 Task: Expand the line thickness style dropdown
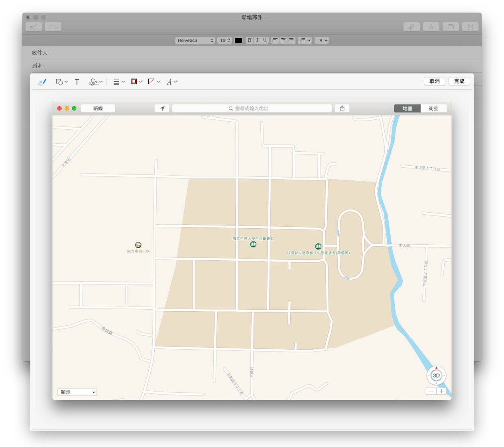click(119, 82)
